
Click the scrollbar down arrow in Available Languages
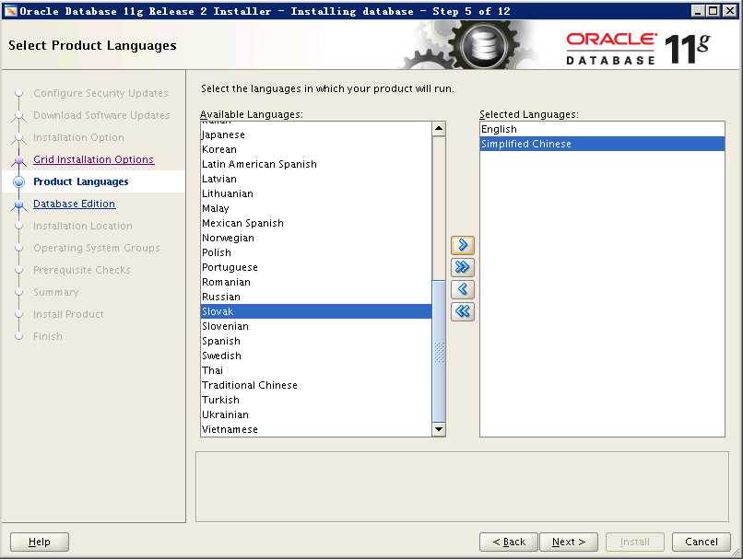tap(439, 429)
